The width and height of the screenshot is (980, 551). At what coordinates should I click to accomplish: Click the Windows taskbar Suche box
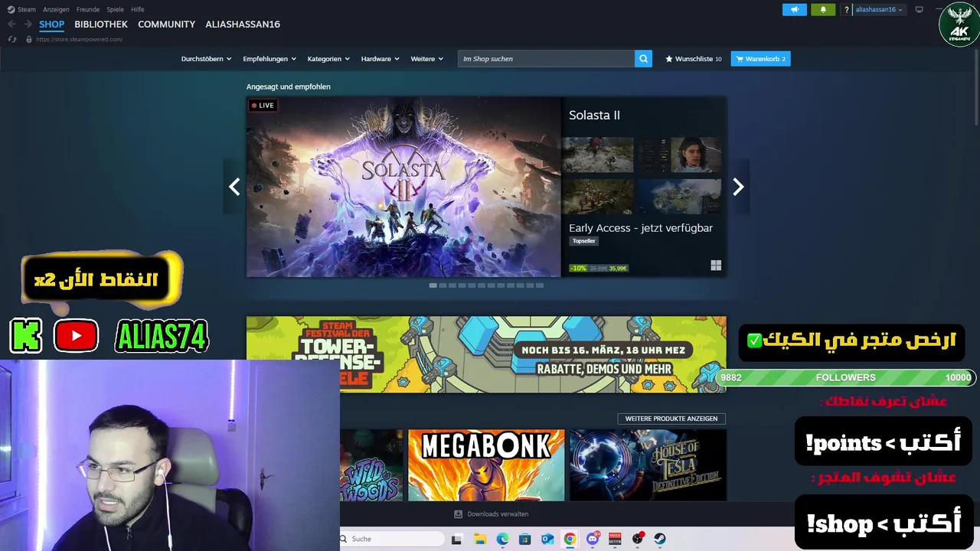coord(391,539)
